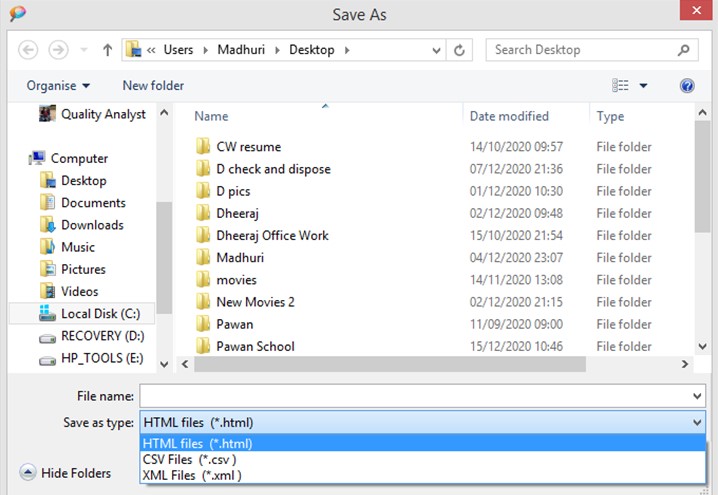Click the search magnifier icon
This screenshot has height=495, width=718.
coord(683,50)
